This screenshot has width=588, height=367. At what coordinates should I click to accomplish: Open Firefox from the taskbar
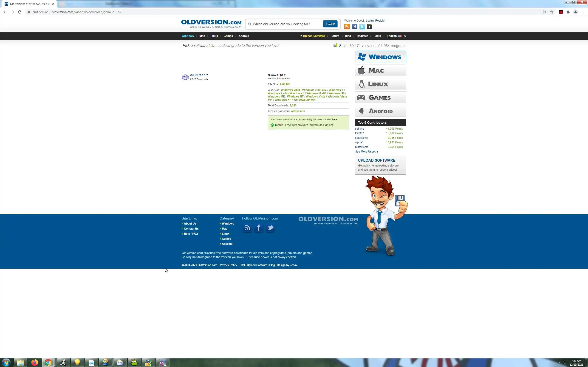34,362
